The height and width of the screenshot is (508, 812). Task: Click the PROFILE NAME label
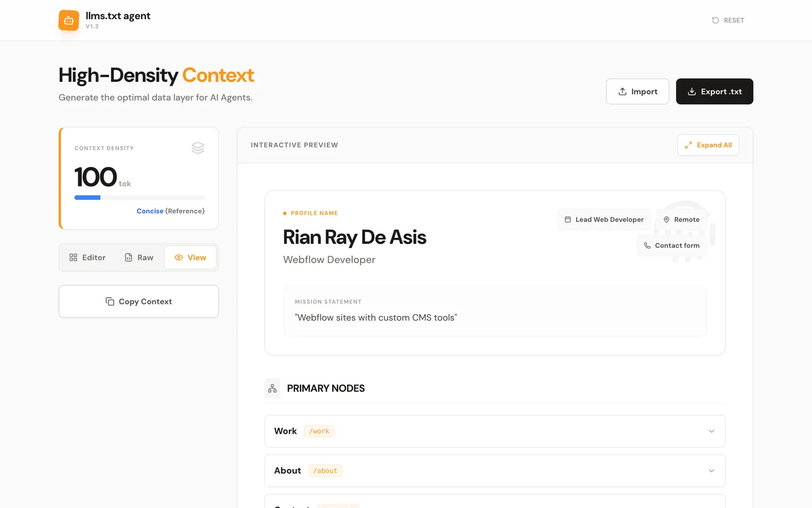click(x=314, y=213)
